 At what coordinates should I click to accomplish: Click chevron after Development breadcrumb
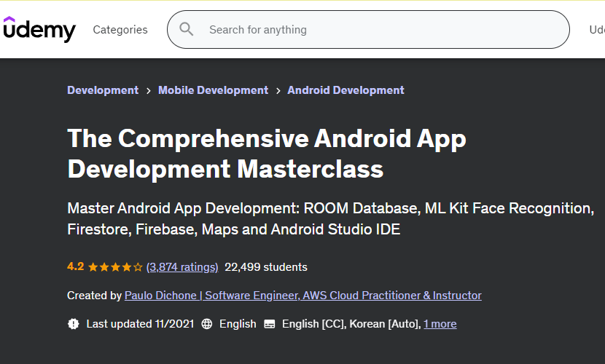149,91
